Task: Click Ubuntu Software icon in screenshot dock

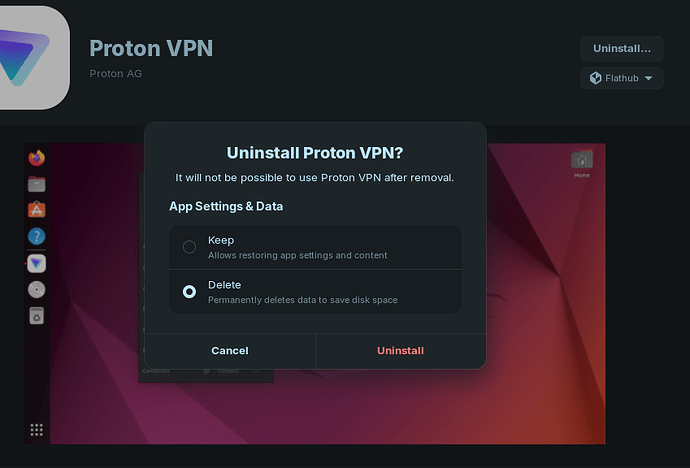Action: coord(37,210)
